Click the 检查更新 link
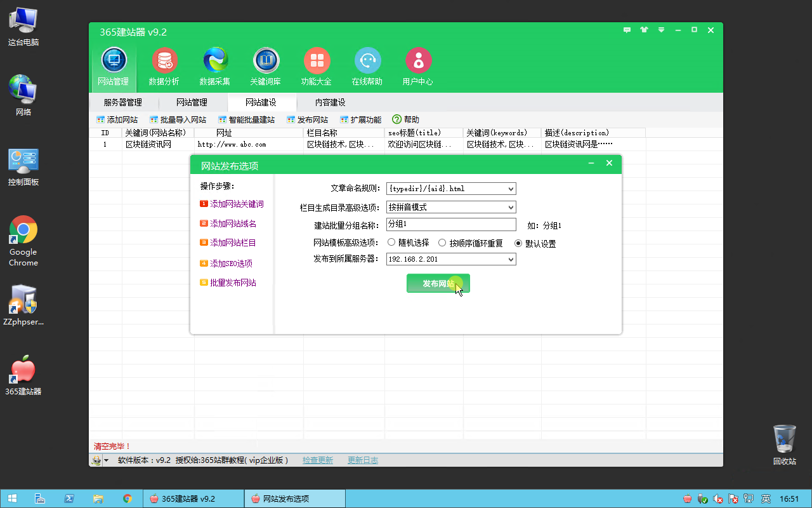The image size is (812, 508). pos(318,460)
